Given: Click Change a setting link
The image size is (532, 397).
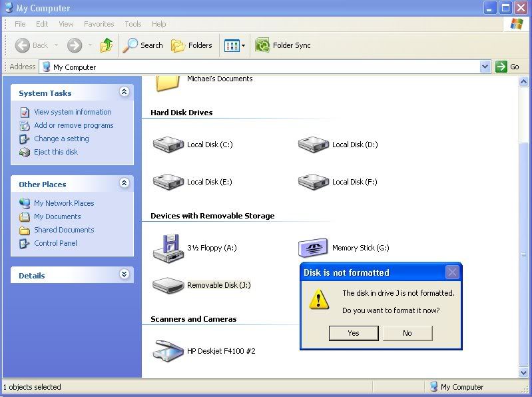Looking at the screenshot, I should 61,139.
